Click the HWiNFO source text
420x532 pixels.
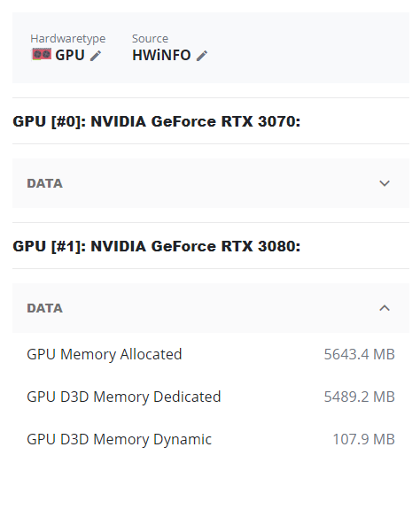coord(161,55)
